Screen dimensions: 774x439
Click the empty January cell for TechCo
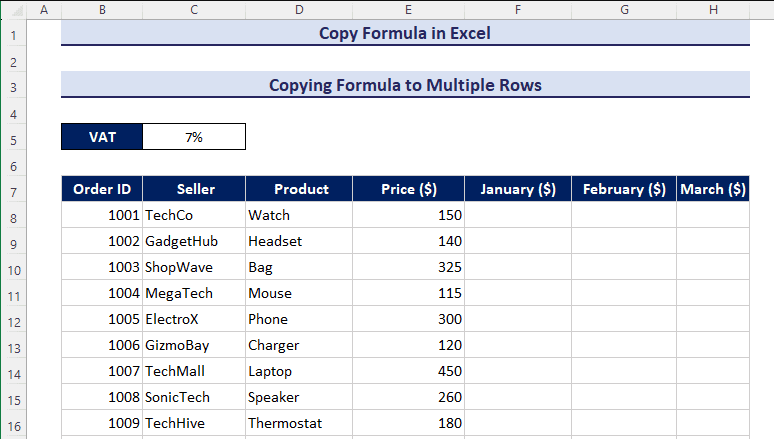click(x=518, y=216)
